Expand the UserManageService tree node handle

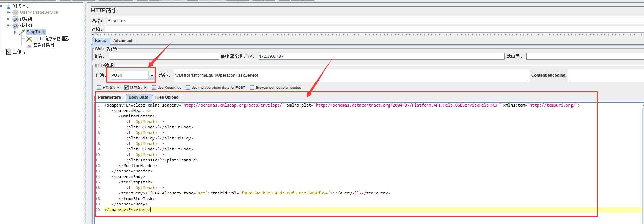pos(8,12)
